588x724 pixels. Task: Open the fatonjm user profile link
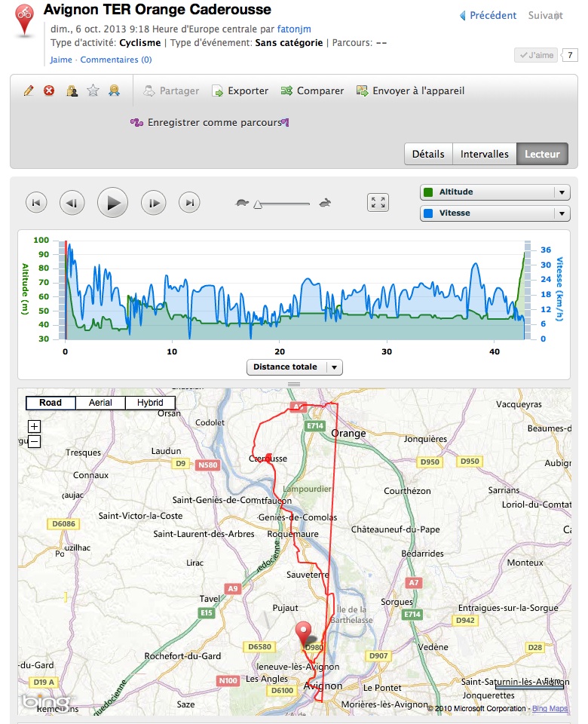tap(294, 29)
